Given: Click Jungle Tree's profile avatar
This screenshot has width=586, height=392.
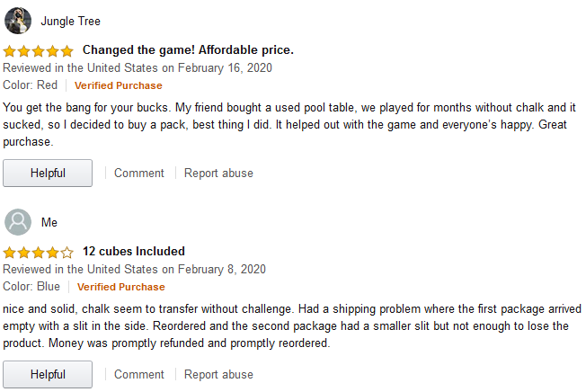Looking at the screenshot, I should [18, 21].
